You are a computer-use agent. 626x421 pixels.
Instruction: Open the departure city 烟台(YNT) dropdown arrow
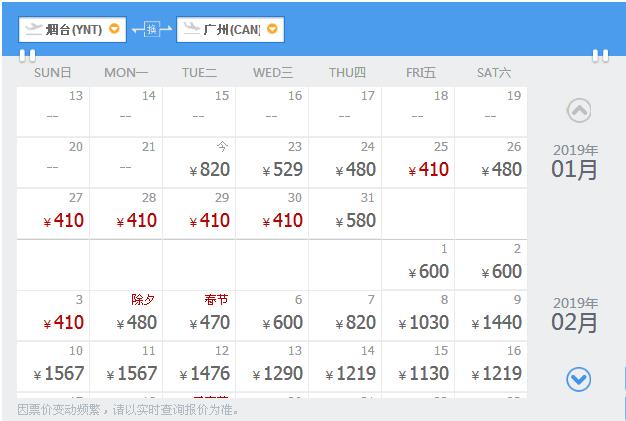[x=114, y=29]
